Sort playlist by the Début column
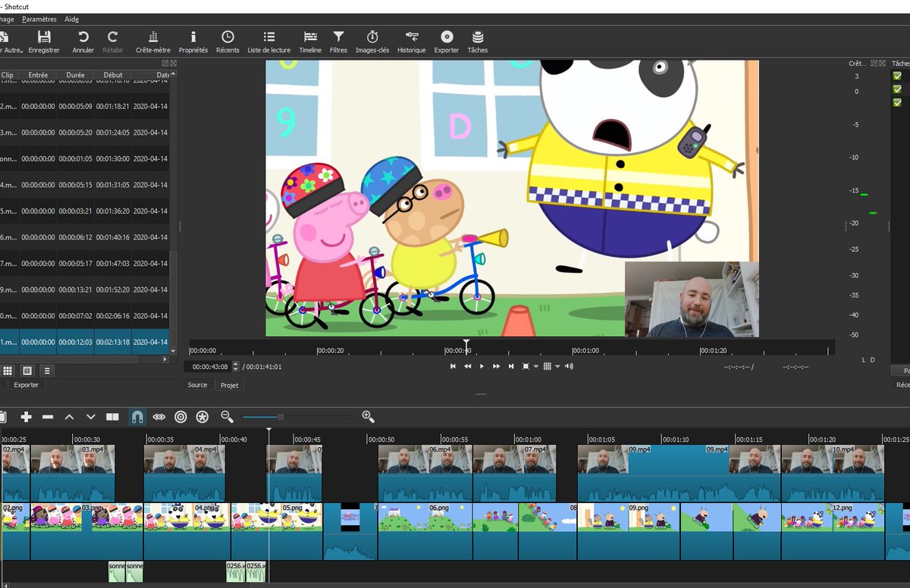 (113, 75)
